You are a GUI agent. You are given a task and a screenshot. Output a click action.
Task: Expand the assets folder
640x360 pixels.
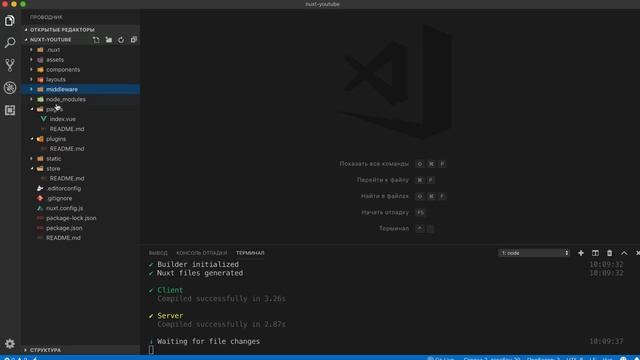(x=81, y=60)
